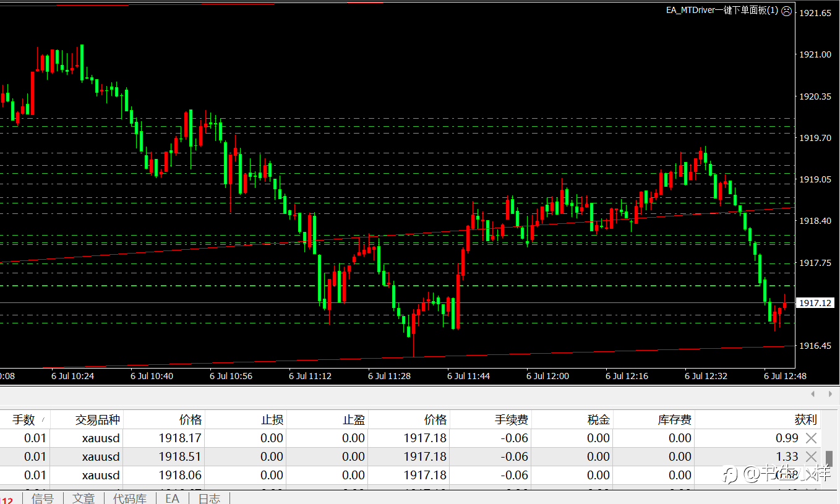Click the 1917.18 price in the 1918.51 row
The width and height of the screenshot is (840, 504).
[x=425, y=457]
